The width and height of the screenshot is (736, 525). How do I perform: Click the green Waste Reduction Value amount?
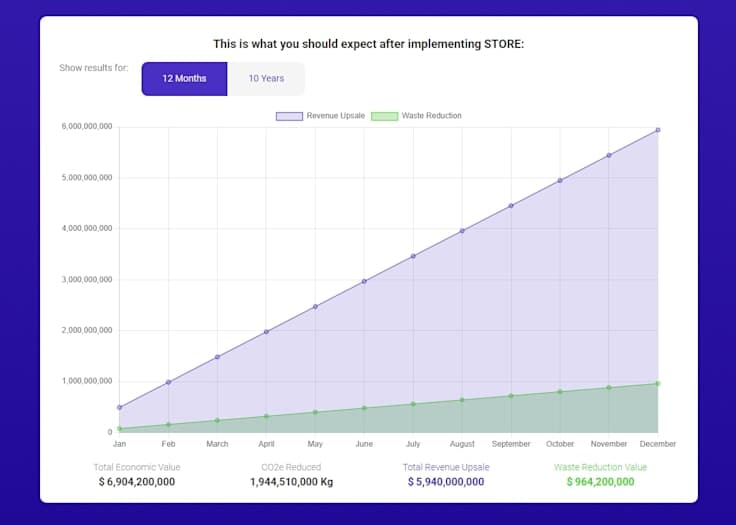pos(600,482)
